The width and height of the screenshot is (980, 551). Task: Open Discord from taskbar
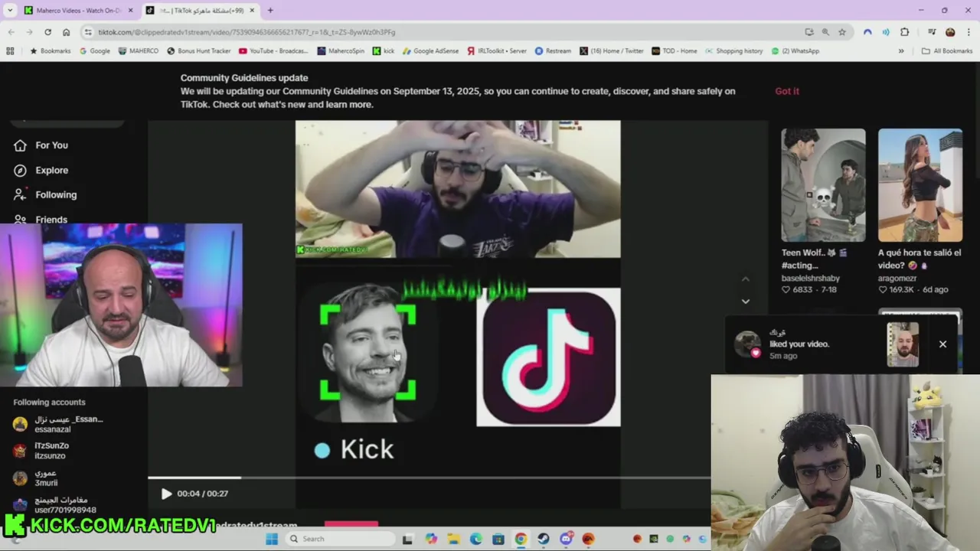[x=566, y=539]
